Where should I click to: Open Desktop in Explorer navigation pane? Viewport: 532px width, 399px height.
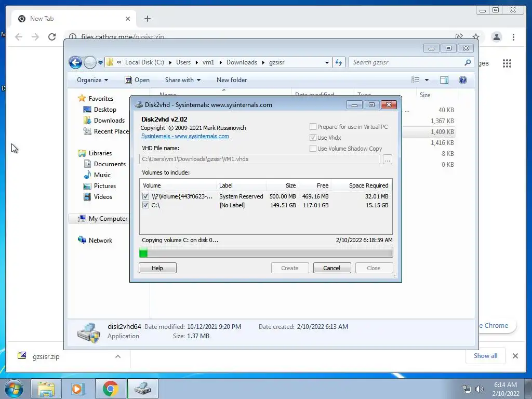point(105,109)
